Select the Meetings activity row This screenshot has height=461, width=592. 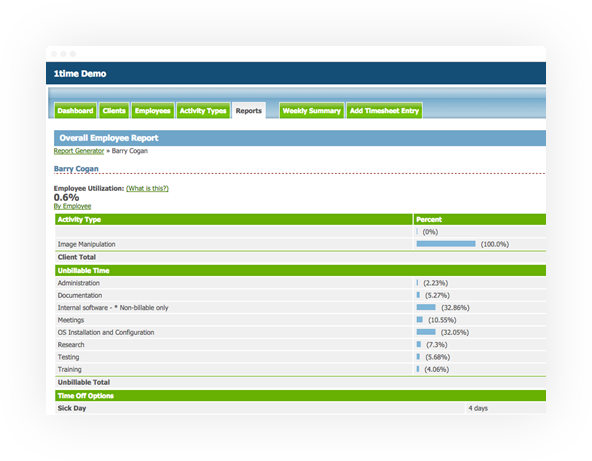click(x=301, y=320)
